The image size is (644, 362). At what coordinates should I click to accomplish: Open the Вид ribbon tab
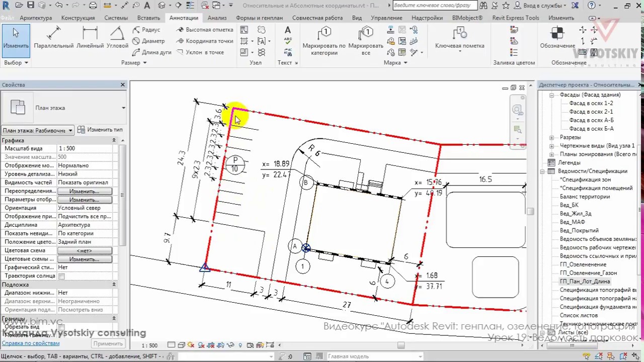[x=357, y=18]
